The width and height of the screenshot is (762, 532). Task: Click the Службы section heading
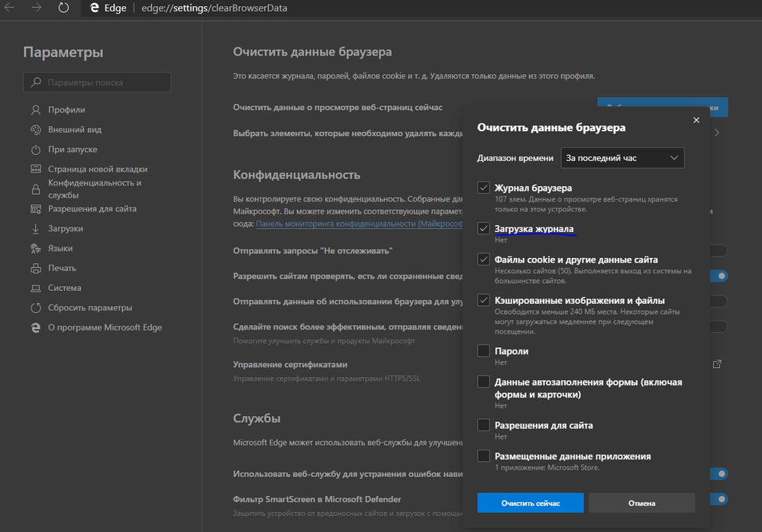pyautogui.click(x=257, y=418)
